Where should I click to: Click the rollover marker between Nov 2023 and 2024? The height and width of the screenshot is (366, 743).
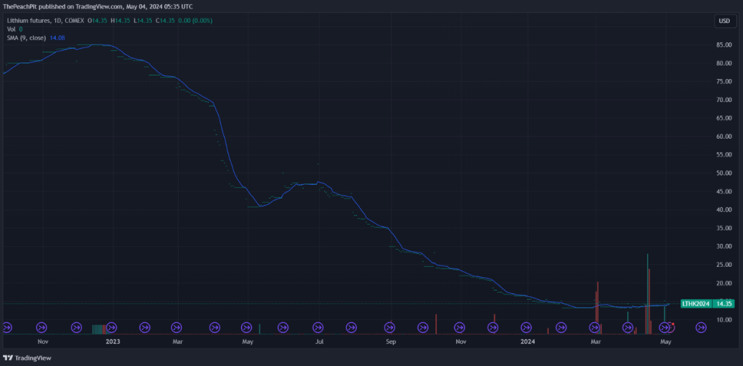click(493, 327)
